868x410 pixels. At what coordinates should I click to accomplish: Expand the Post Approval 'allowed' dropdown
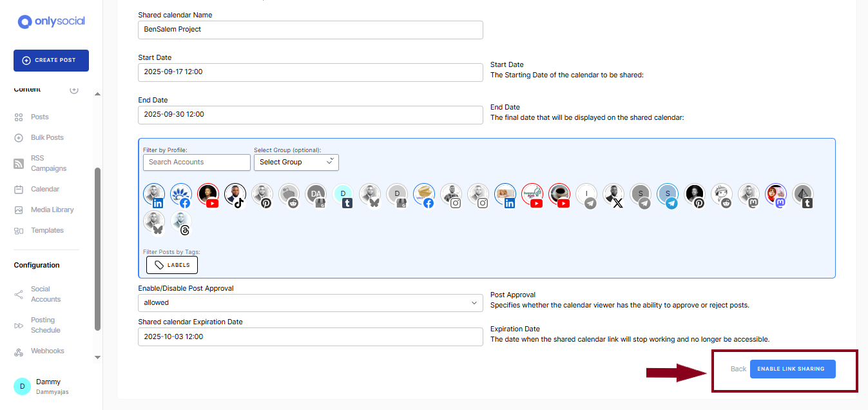coord(310,302)
